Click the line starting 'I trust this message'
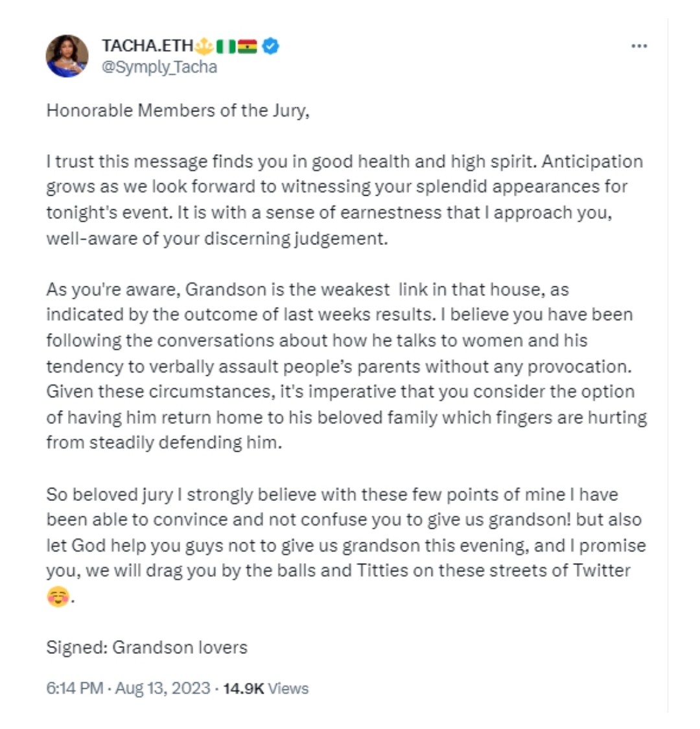The height and width of the screenshot is (729, 700). (345, 162)
